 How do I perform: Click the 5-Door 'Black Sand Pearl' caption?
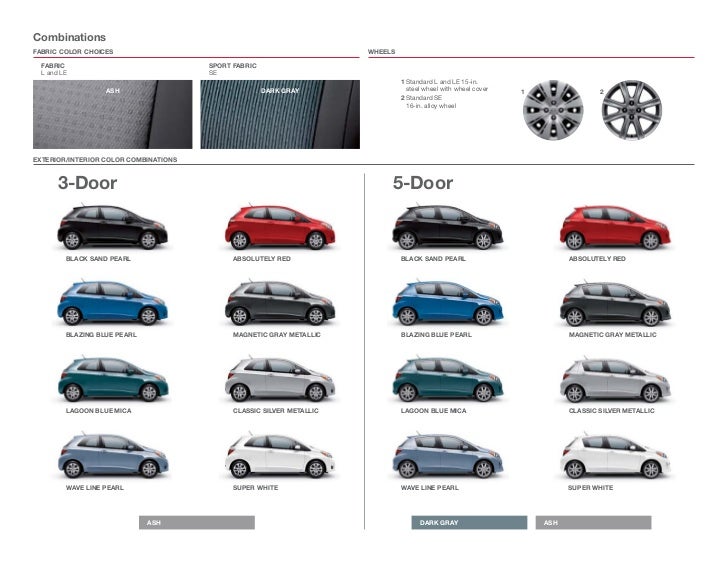(x=433, y=259)
